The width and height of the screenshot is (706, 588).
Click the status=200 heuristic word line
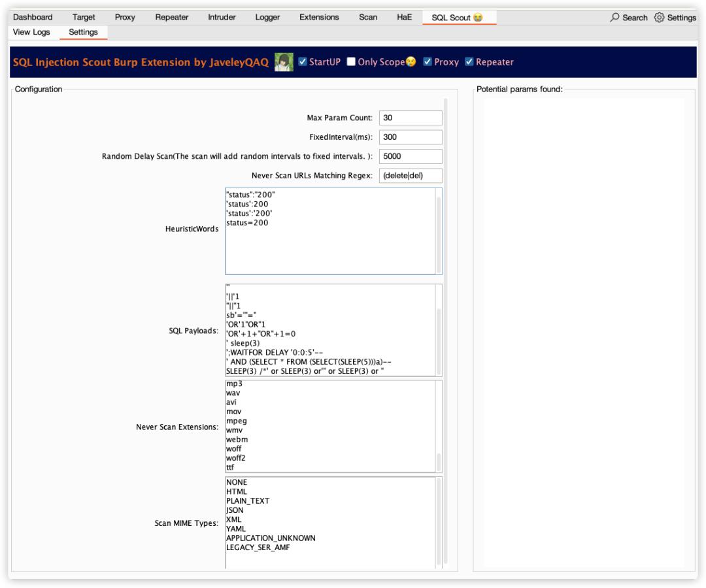(247, 223)
